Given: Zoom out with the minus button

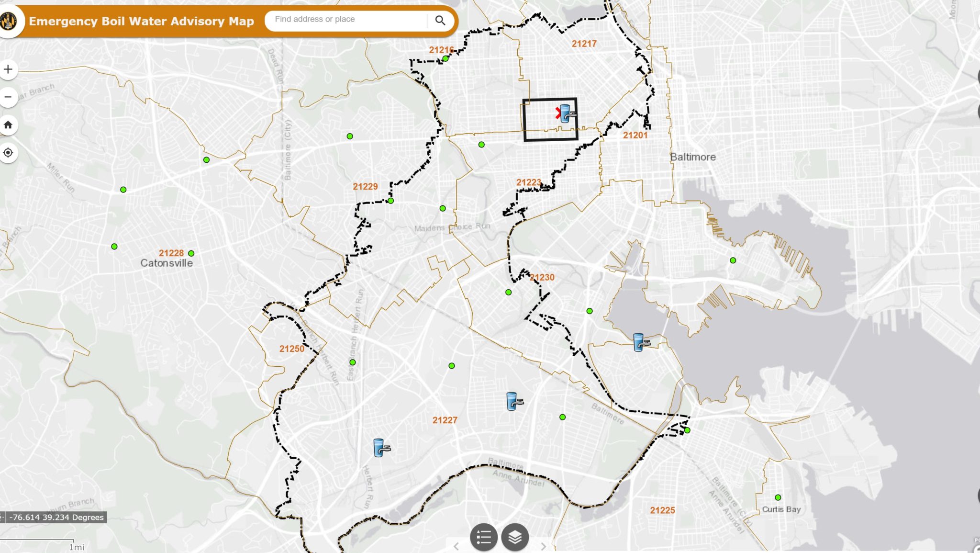Looking at the screenshot, I should pyautogui.click(x=8, y=97).
